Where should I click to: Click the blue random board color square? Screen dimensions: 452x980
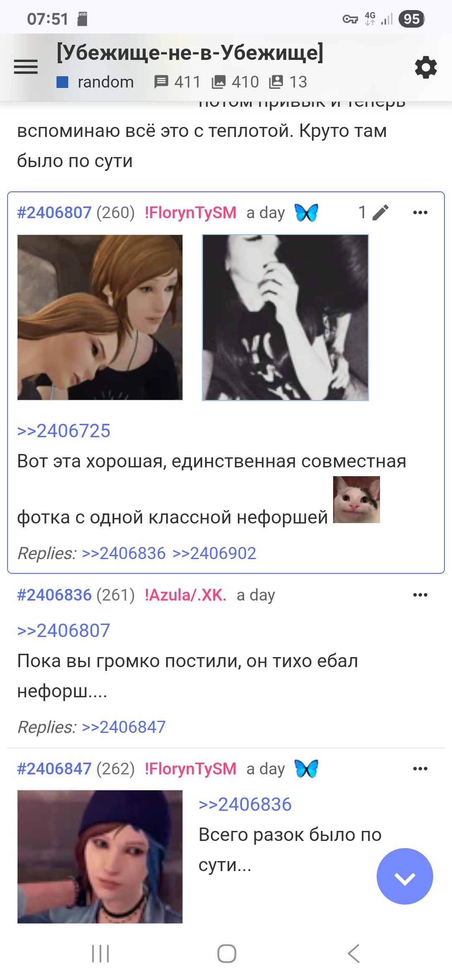click(x=62, y=82)
